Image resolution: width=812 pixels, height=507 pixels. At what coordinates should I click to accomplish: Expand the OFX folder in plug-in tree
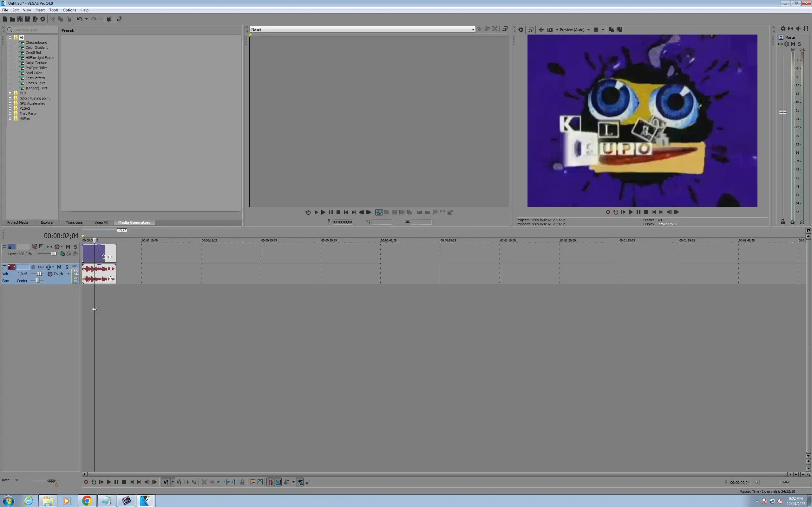10,93
